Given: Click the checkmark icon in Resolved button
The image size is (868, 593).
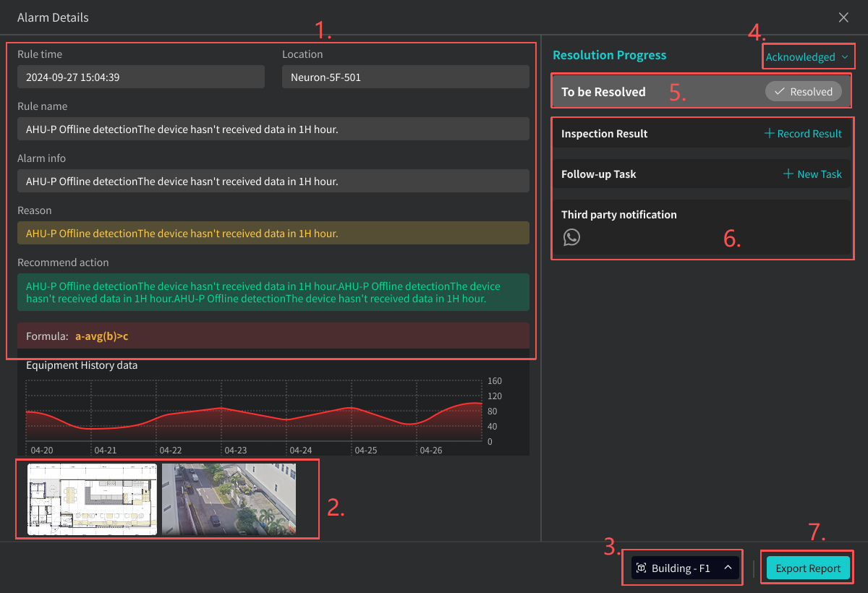Looking at the screenshot, I should click(x=780, y=92).
